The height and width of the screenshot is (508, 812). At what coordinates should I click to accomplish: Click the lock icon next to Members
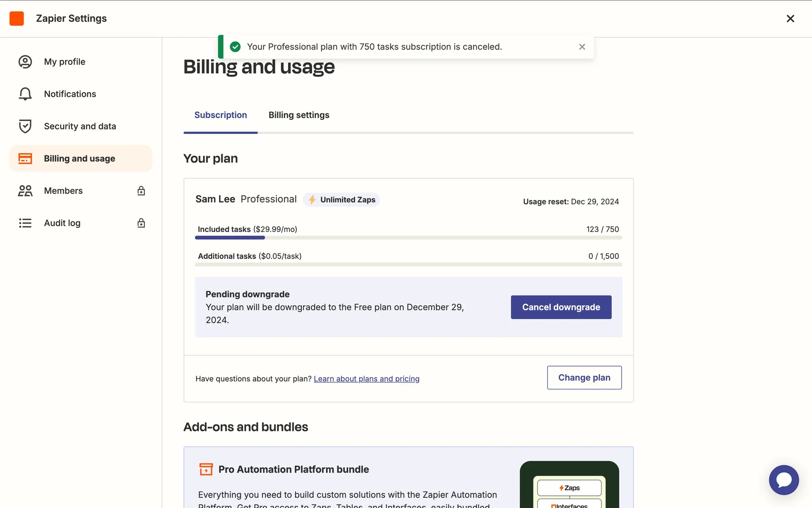click(141, 190)
